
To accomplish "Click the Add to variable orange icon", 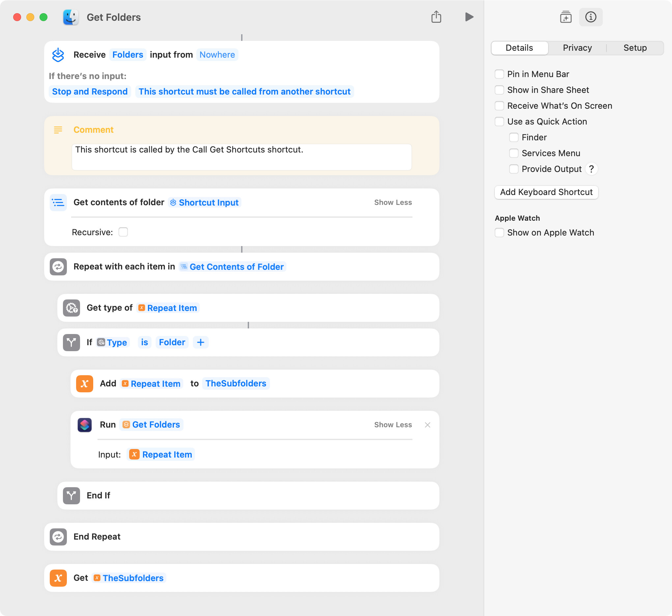I will pos(85,383).
